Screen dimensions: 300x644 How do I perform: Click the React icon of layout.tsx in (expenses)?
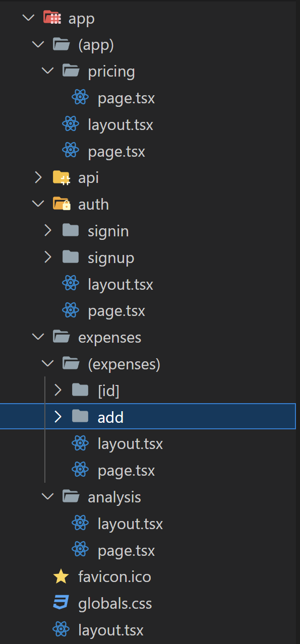(x=80, y=443)
